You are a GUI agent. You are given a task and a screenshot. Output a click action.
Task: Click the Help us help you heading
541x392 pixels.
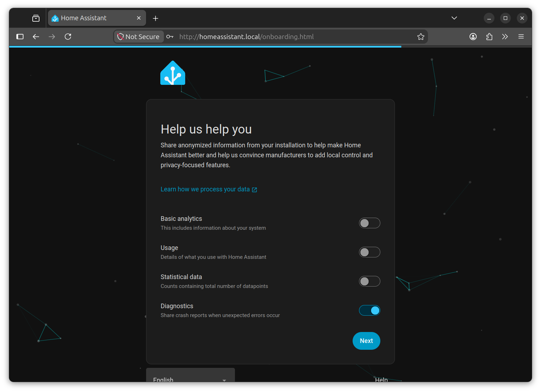pos(206,129)
